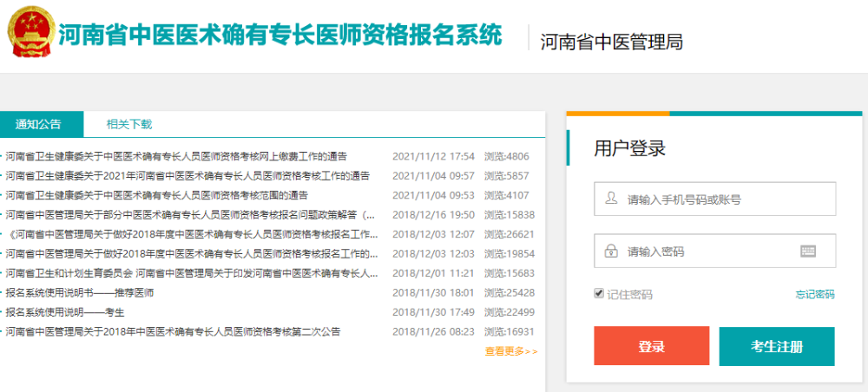
Task: Switch to the 相关下载 tab
Action: [x=128, y=124]
